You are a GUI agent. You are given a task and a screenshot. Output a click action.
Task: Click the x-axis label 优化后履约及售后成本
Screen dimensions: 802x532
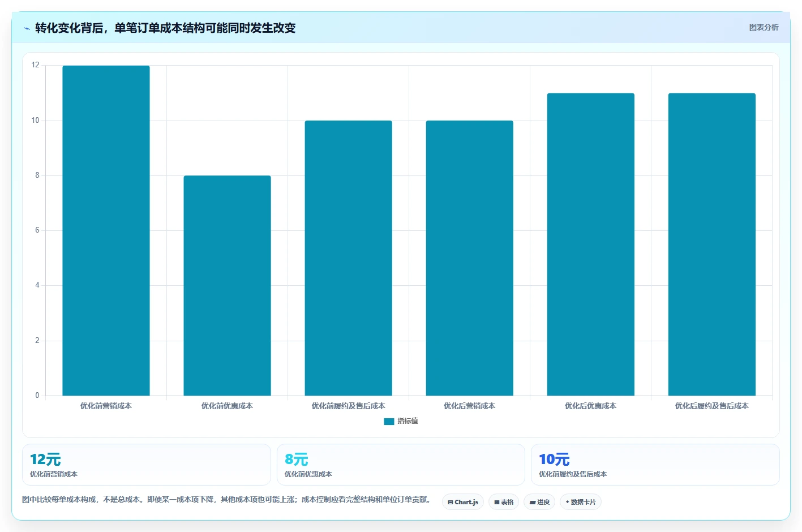click(711, 406)
